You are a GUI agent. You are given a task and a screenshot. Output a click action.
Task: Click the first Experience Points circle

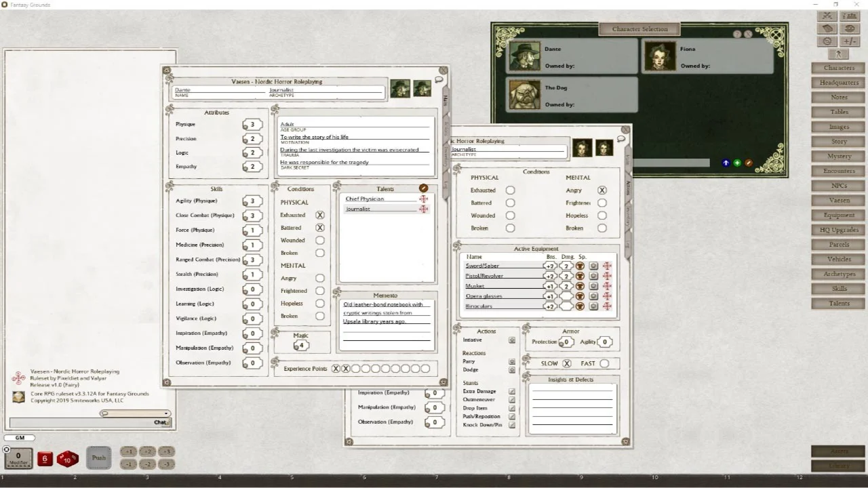(336, 369)
